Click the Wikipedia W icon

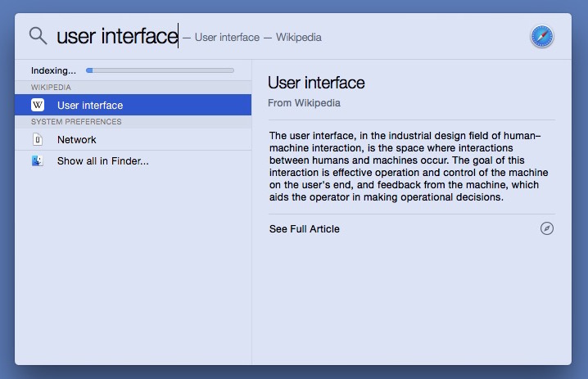[38, 105]
